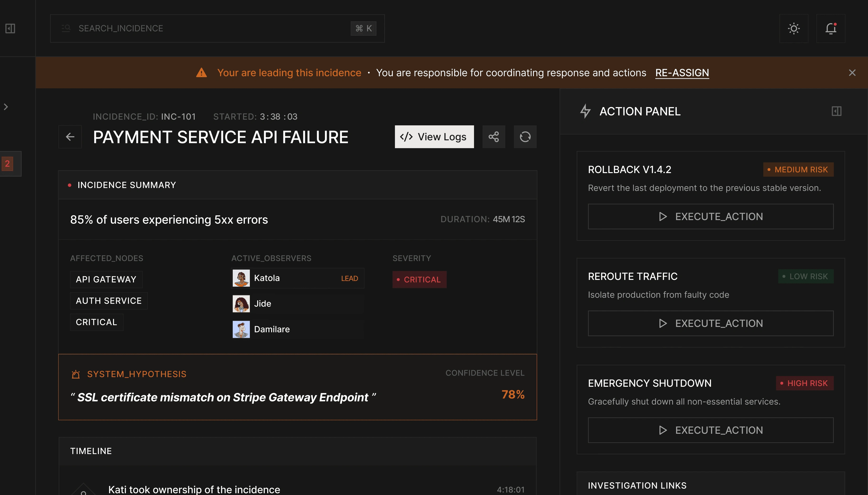The height and width of the screenshot is (495, 868).
Task: Collapse the Action Panel using panel icon
Action: coord(836,111)
